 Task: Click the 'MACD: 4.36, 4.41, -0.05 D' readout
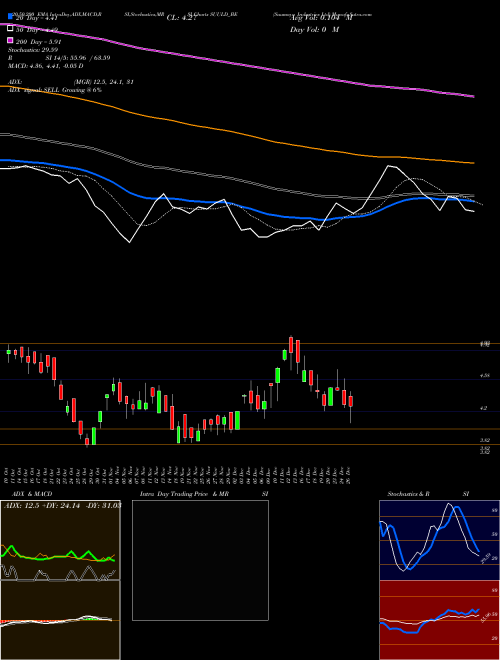click(x=45, y=66)
